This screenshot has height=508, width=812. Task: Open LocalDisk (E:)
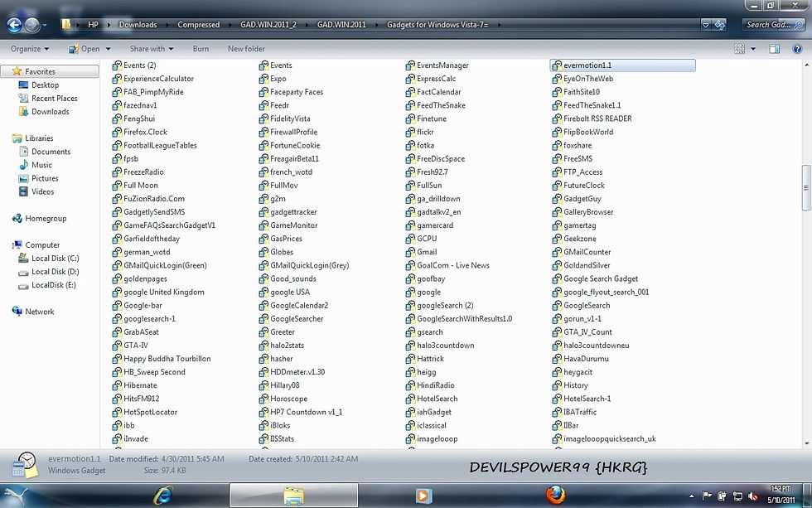[46, 285]
